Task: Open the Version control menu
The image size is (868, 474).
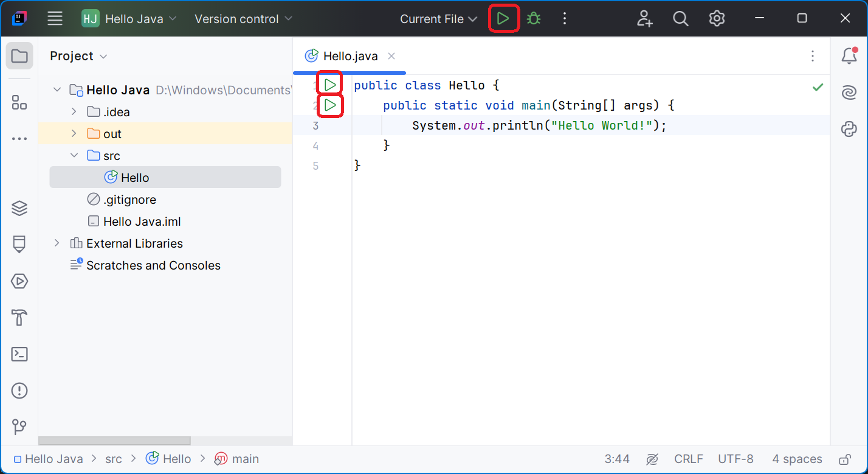Action: coord(243,19)
